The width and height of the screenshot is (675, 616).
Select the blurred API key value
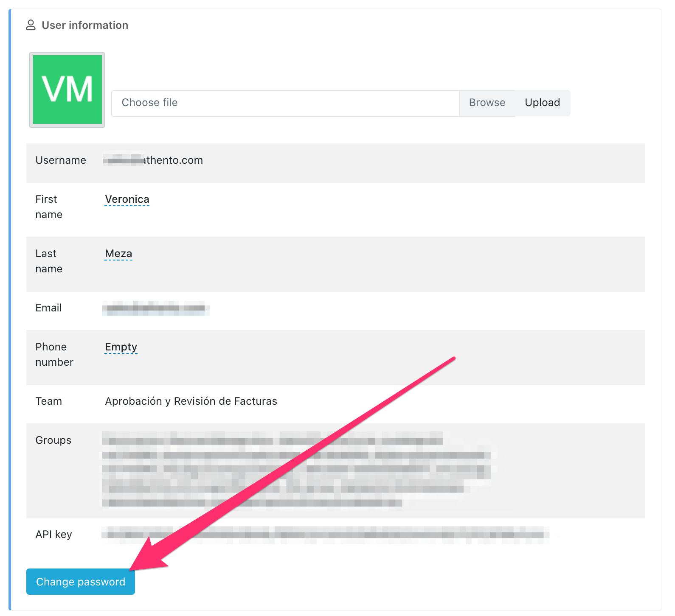coord(325,535)
